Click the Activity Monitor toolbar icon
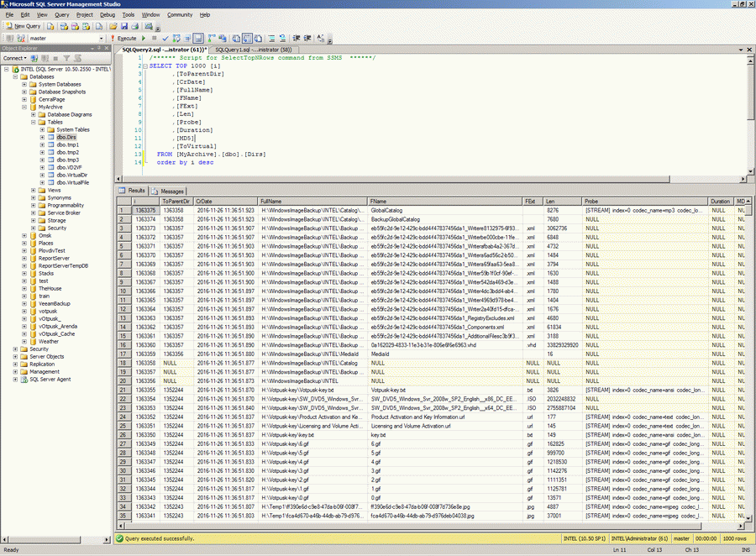 click(149, 26)
